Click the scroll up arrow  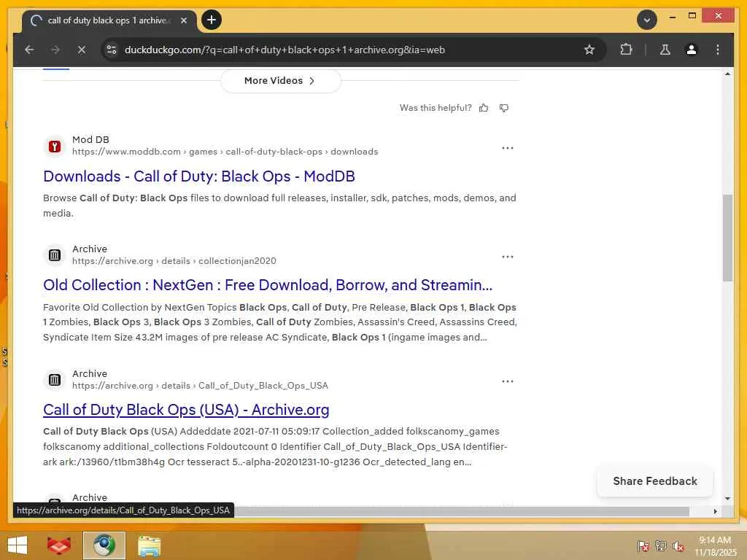coord(727,74)
